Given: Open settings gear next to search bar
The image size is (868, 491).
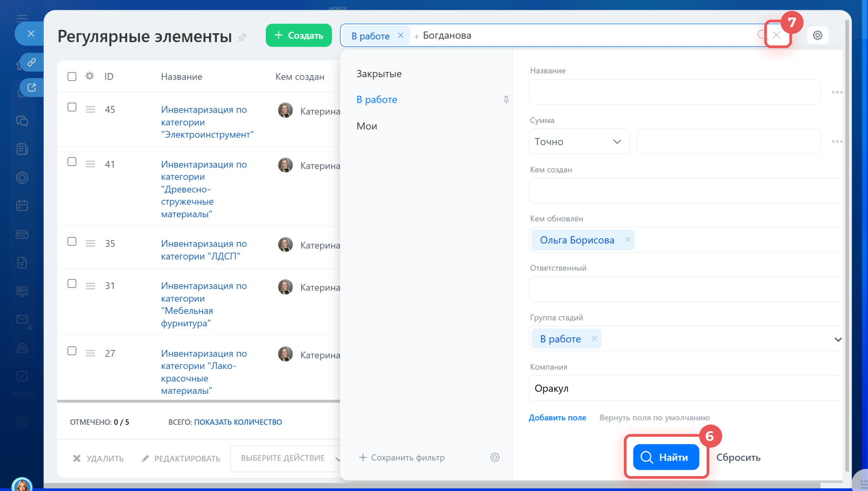Looking at the screenshot, I should click(817, 35).
